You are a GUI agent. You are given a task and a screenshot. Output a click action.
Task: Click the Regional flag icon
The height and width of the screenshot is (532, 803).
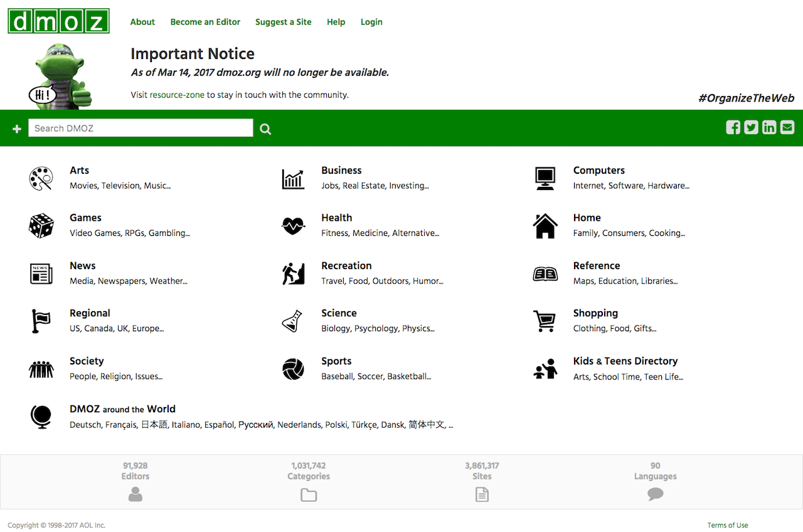[41, 321]
